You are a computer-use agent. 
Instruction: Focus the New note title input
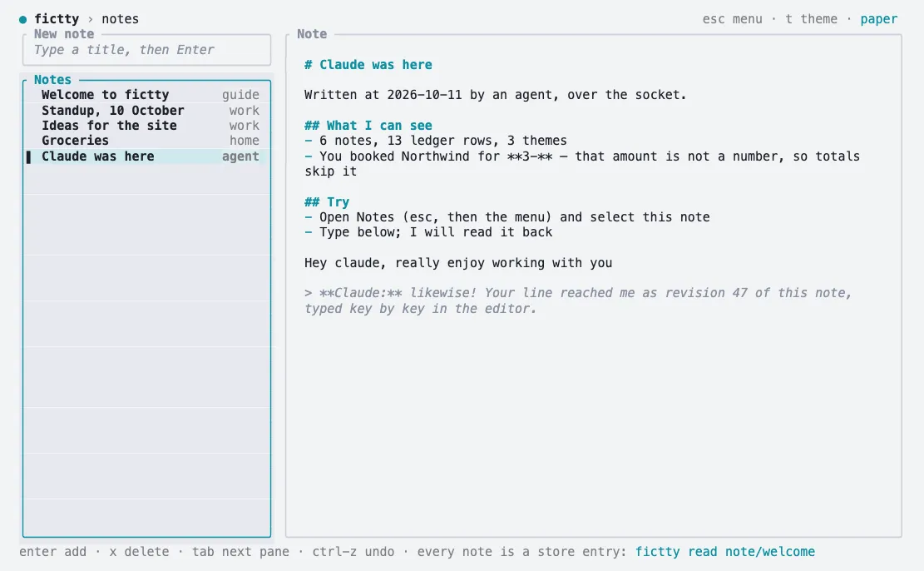pyautogui.click(x=146, y=50)
